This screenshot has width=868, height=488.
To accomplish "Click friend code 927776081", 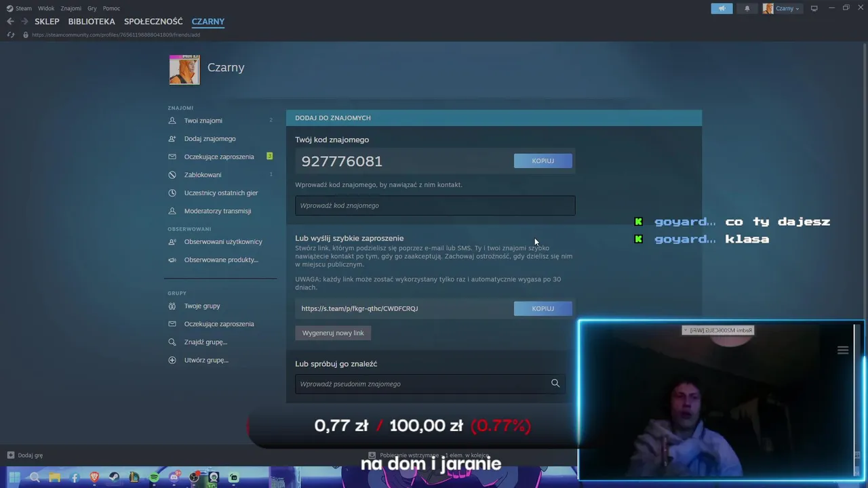I will coord(342,161).
